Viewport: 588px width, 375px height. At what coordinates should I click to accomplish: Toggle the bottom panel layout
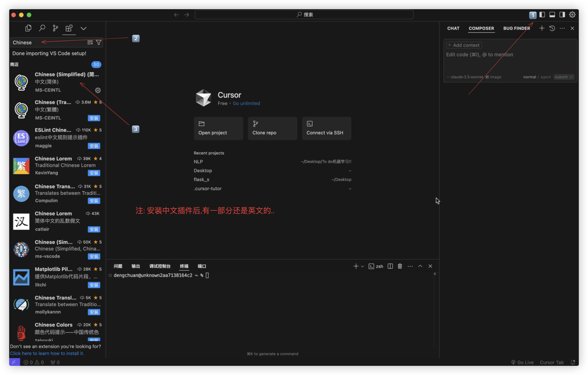pos(552,15)
